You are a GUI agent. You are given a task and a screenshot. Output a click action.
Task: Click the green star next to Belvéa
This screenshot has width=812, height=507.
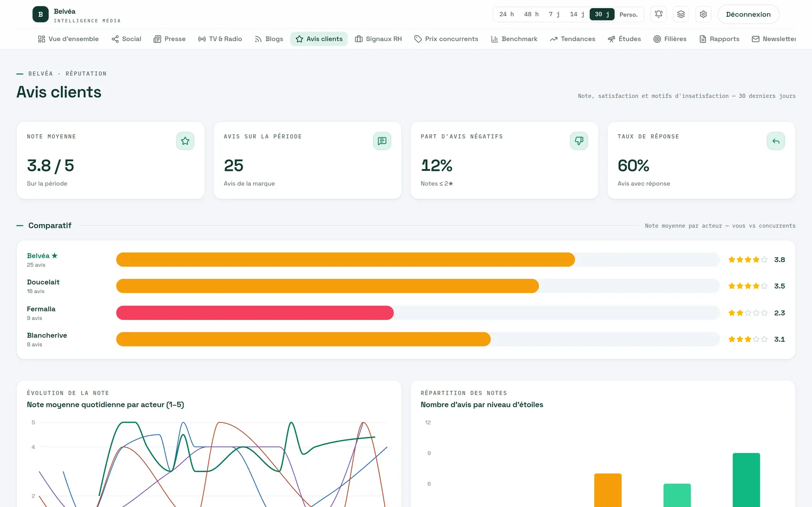[x=54, y=256]
